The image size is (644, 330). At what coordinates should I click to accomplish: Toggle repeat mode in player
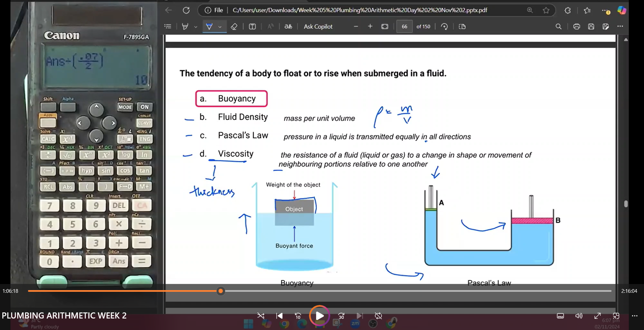[378, 316]
